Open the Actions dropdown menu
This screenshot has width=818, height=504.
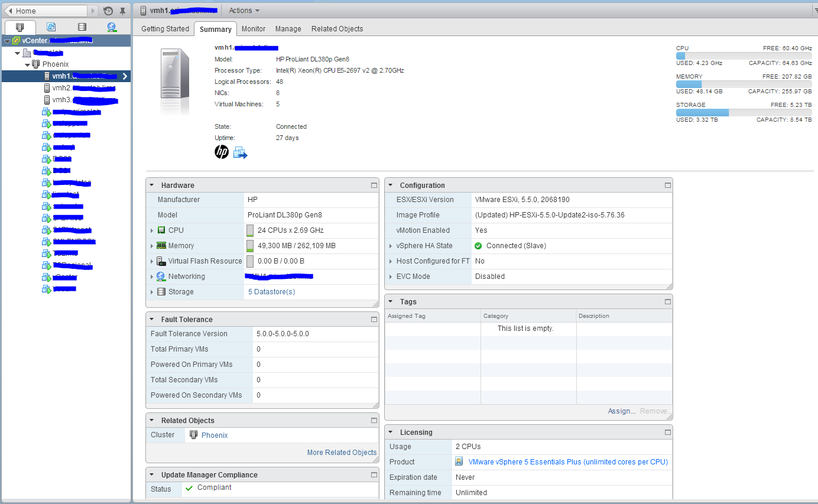[244, 11]
